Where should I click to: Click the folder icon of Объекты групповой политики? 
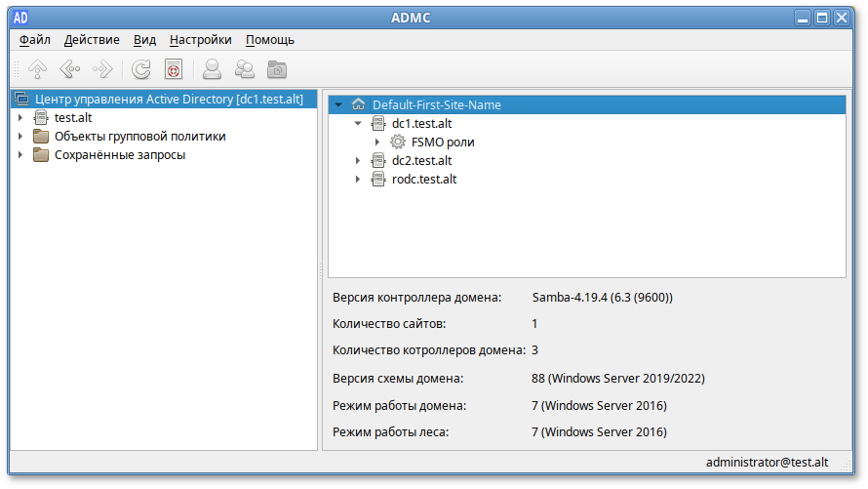[41, 137]
